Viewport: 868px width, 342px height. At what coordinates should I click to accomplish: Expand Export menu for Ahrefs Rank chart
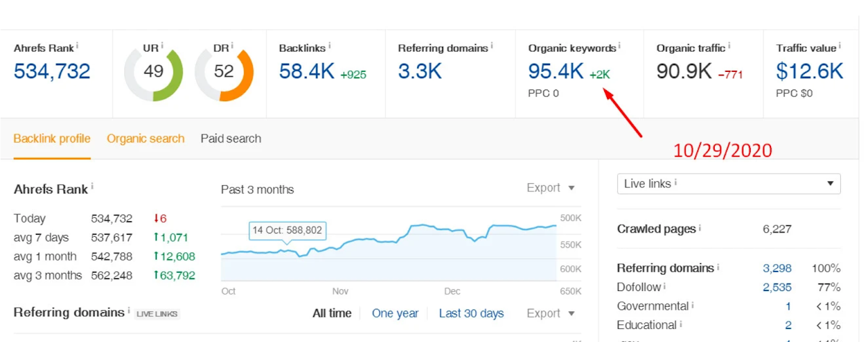click(551, 188)
